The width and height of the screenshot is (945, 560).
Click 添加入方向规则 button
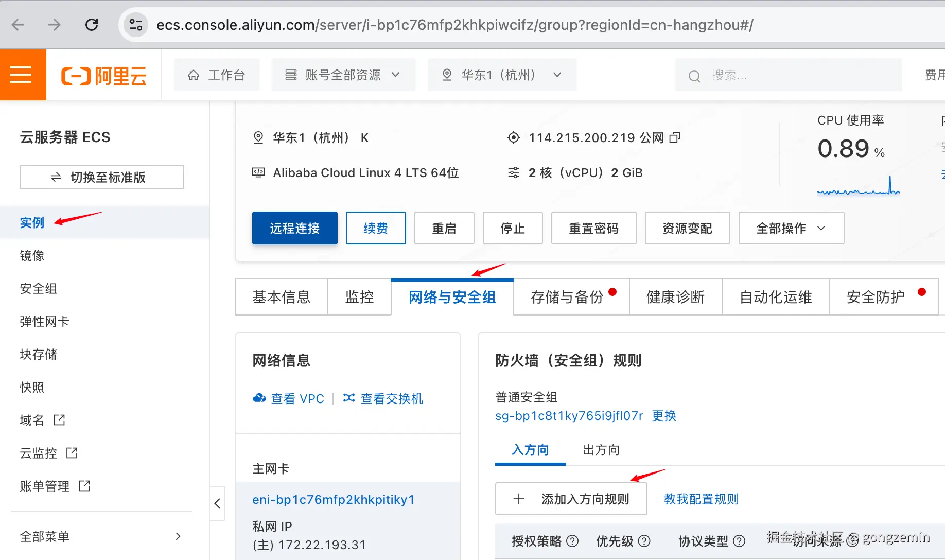point(571,499)
